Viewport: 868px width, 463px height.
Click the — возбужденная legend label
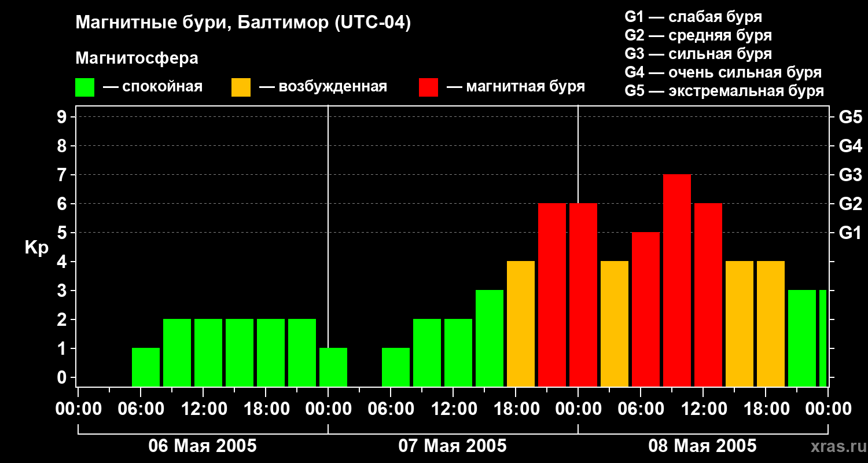click(x=323, y=87)
